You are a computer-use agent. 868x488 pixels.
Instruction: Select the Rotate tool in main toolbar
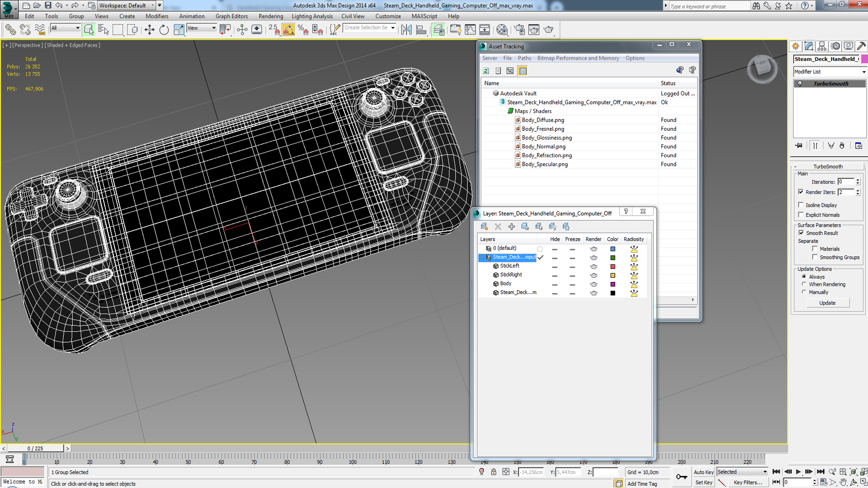pos(164,30)
